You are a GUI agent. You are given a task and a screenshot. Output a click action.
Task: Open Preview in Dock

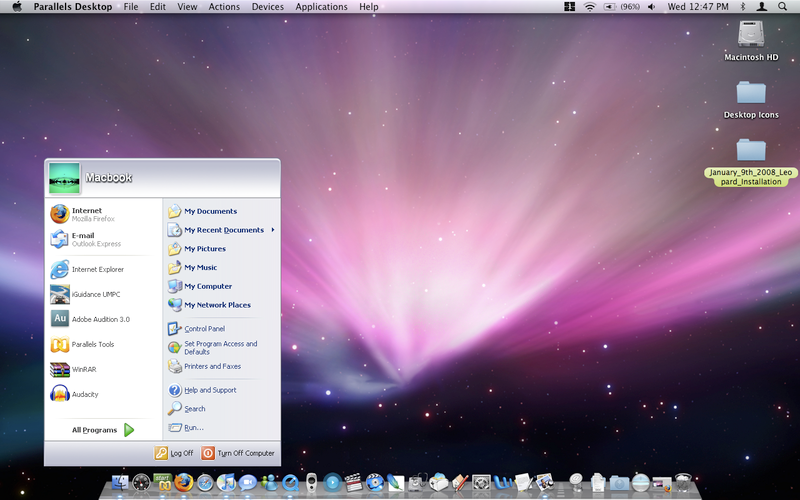pyautogui.click(x=544, y=482)
